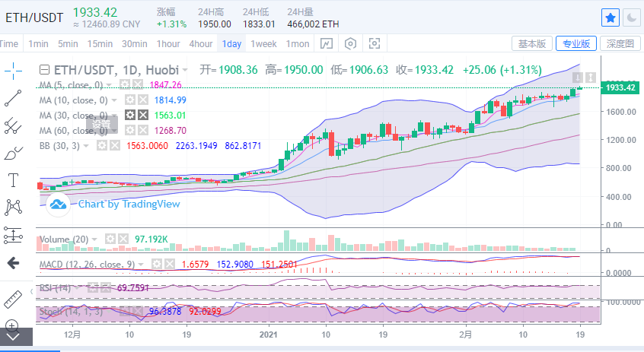
Task: Toggle the favorite star button
Action: [x=610, y=17]
